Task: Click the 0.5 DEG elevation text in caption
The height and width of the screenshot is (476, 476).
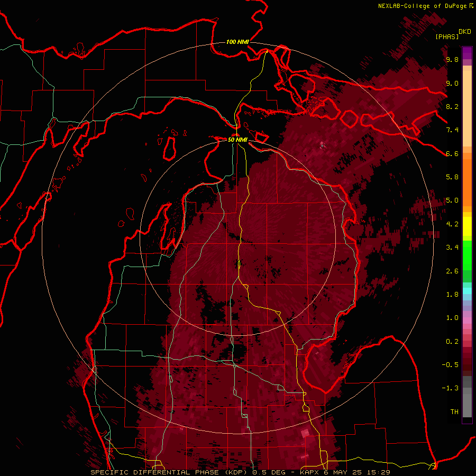Action: pyautogui.click(x=269, y=472)
